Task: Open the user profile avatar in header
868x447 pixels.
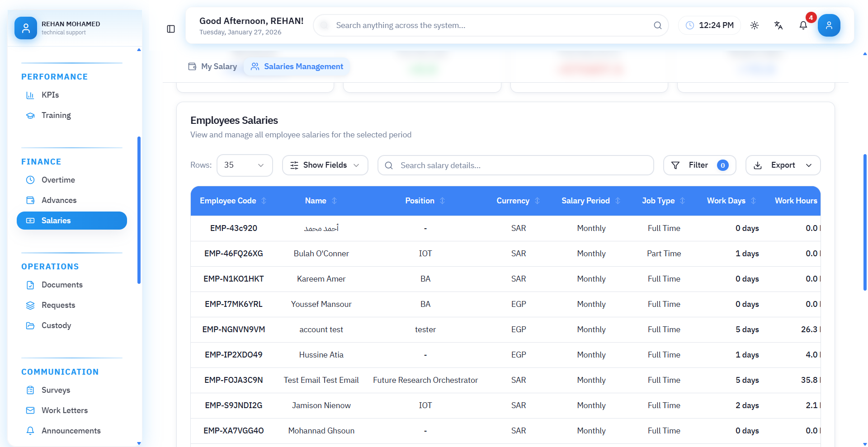Action: coord(829,25)
